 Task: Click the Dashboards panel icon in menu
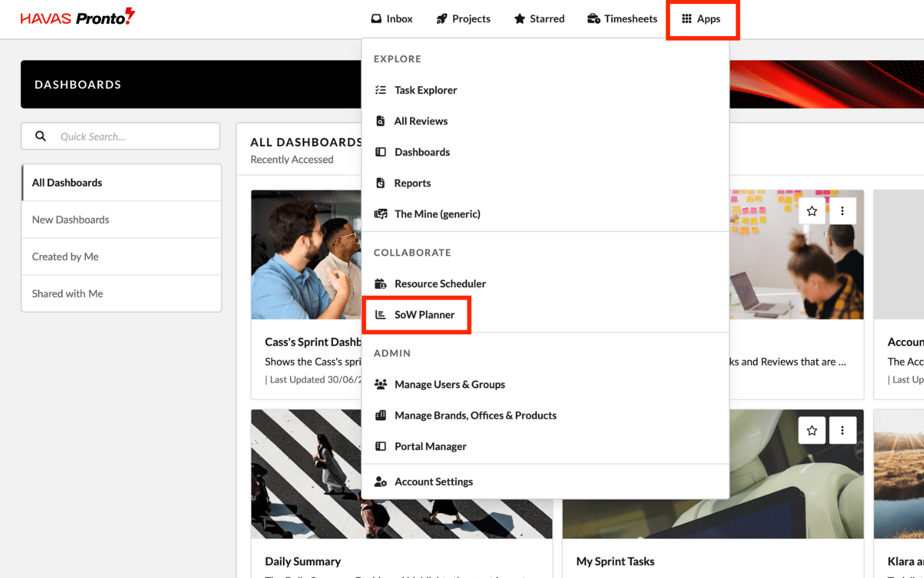(381, 152)
